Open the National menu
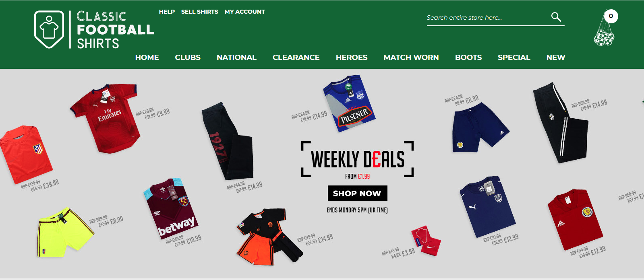The height and width of the screenshot is (280, 644). coord(236,58)
